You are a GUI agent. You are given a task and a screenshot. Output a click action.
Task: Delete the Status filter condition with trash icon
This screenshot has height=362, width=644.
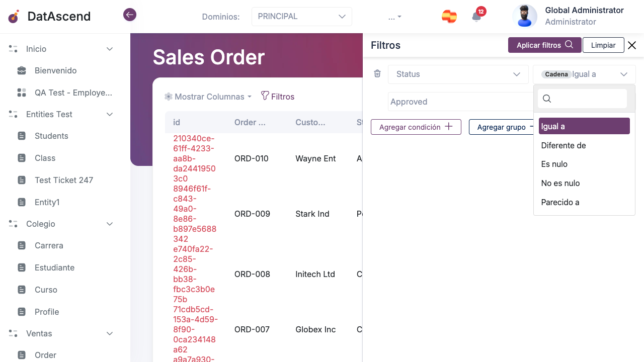point(377,74)
